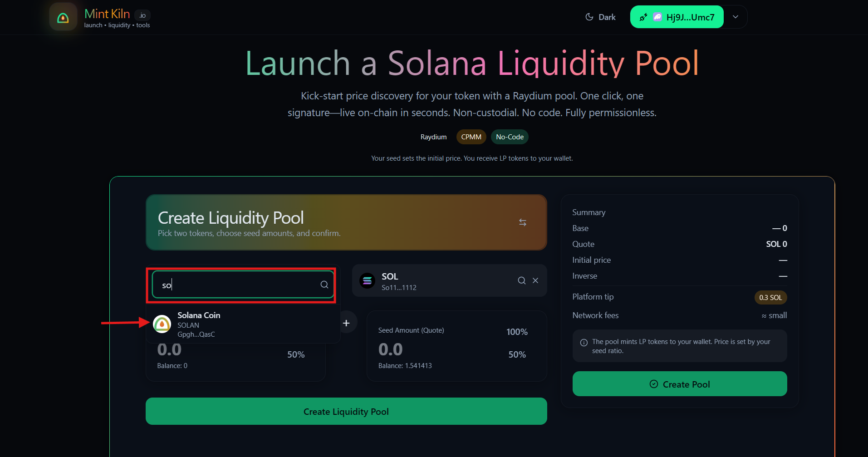
Task: Click the green Create Liquidity Pool button
Action: [x=346, y=412]
